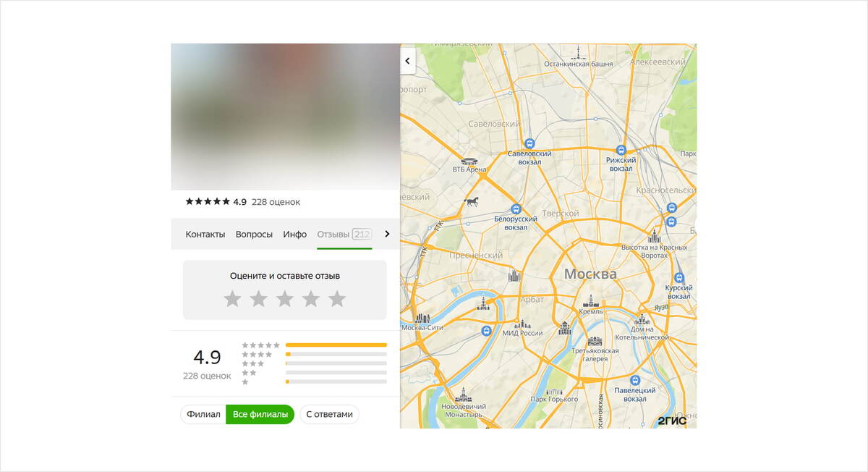
Task: Switch reviews filter to Филиал
Action: (x=203, y=414)
